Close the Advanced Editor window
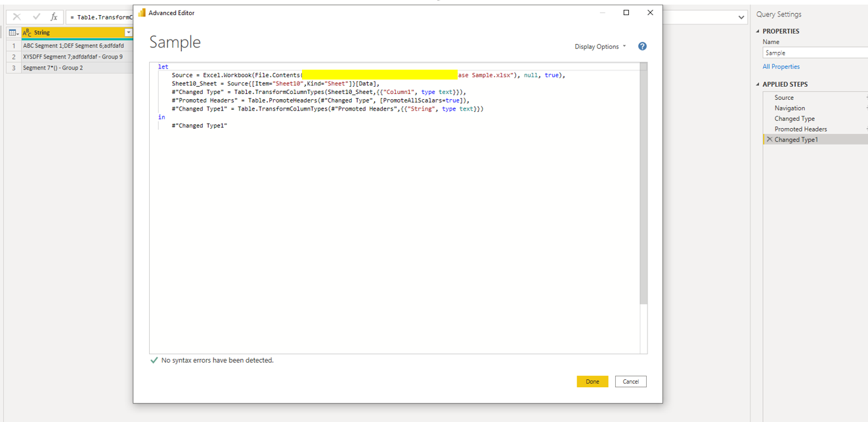This screenshot has height=422, width=868. [650, 12]
